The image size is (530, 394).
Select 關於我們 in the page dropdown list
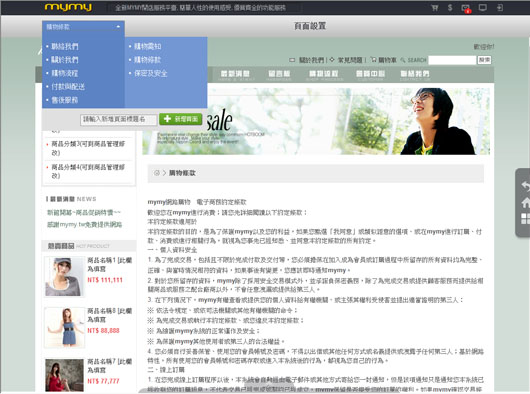pyautogui.click(x=65, y=60)
